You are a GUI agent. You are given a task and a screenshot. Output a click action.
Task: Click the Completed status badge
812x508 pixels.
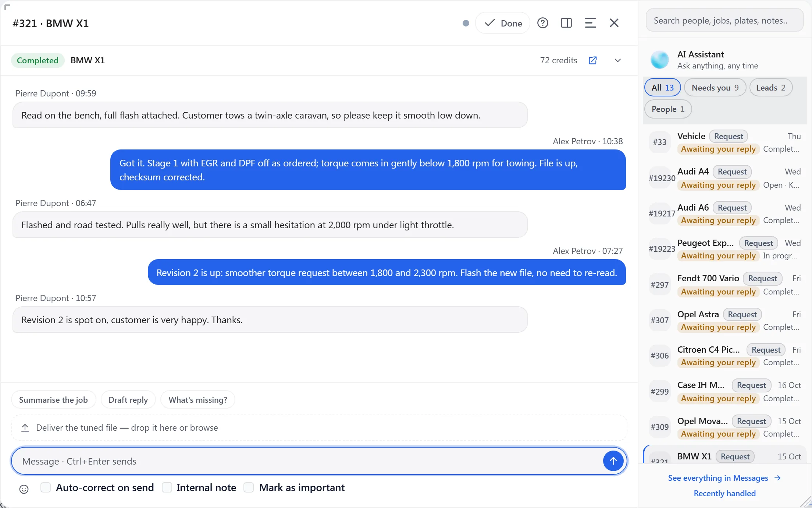38,60
